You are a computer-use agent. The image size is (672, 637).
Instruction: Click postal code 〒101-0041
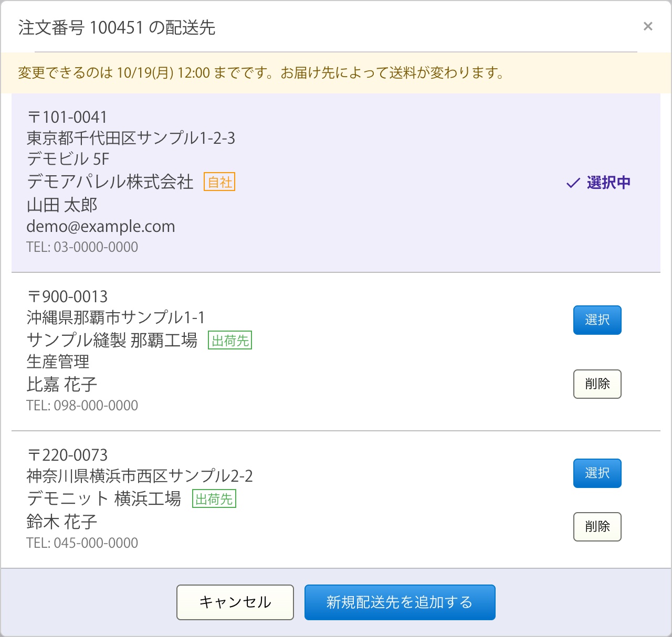coord(67,117)
